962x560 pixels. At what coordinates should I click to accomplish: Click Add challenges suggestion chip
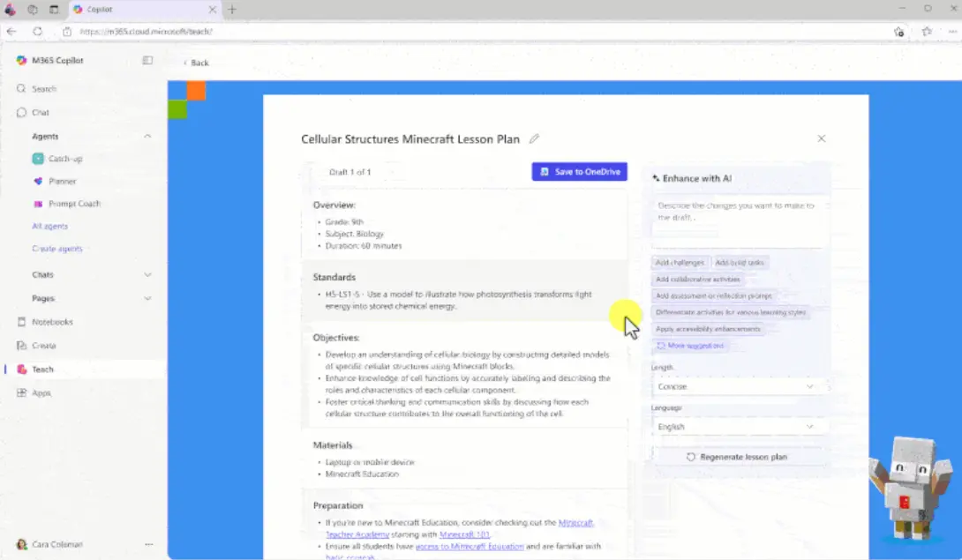[680, 263]
